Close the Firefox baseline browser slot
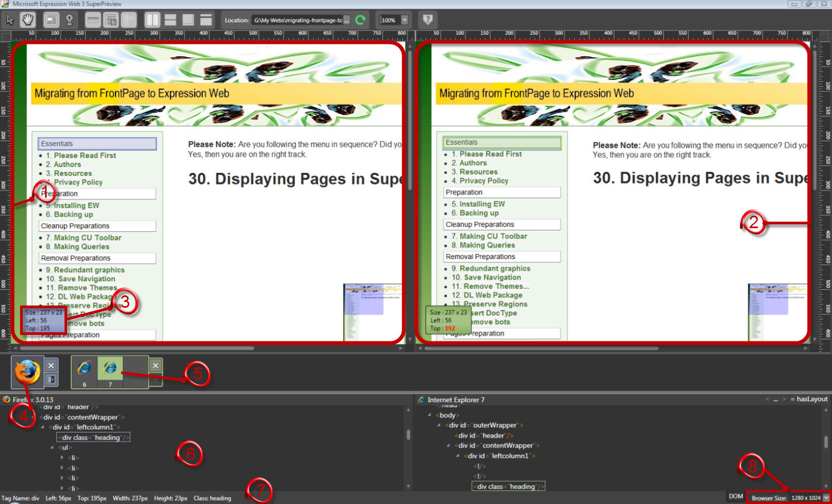 pyautogui.click(x=51, y=365)
